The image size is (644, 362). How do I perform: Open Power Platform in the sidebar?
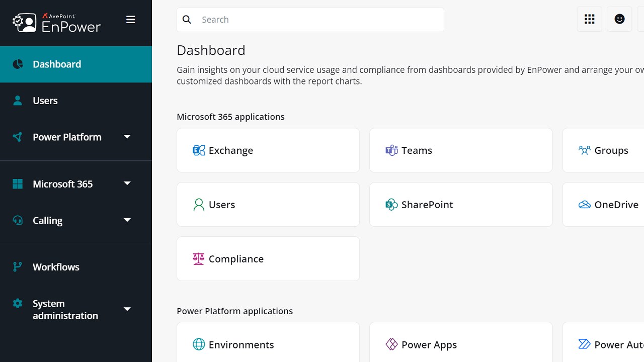coord(76,137)
